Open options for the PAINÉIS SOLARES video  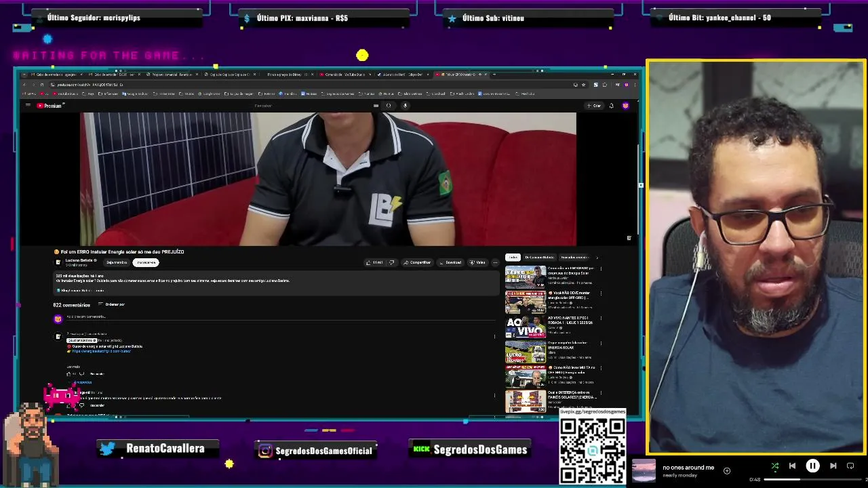point(601,394)
